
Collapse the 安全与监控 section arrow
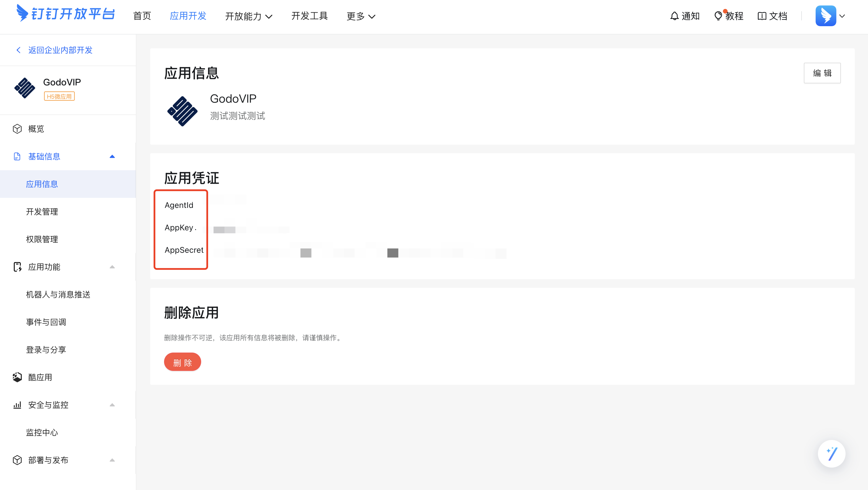click(x=112, y=405)
